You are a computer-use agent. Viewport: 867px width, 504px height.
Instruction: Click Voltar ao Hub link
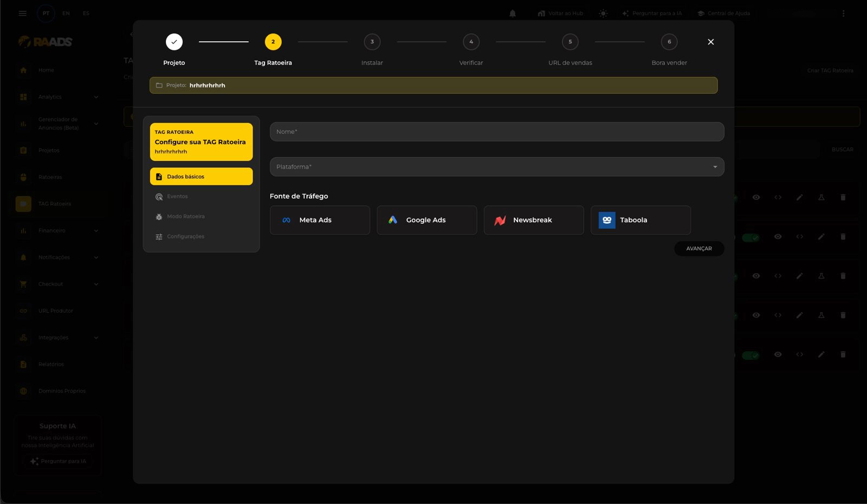(x=560, y=13)
